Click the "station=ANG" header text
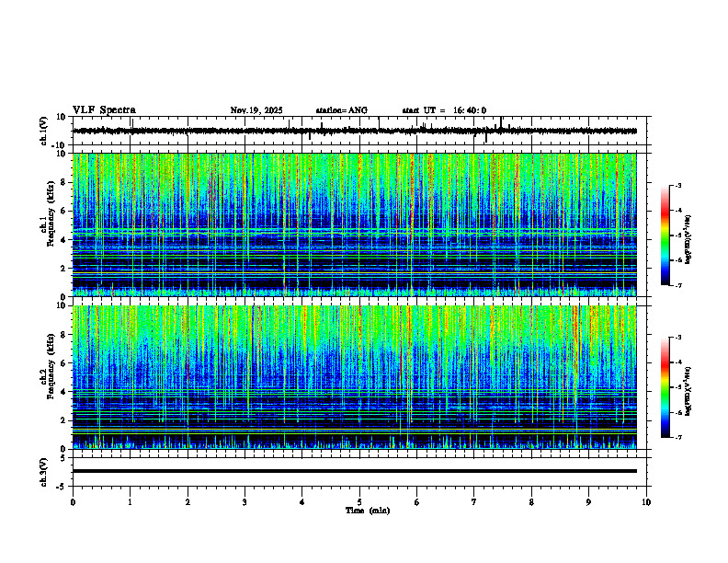728x563 pixels. (x=342, y=110)
